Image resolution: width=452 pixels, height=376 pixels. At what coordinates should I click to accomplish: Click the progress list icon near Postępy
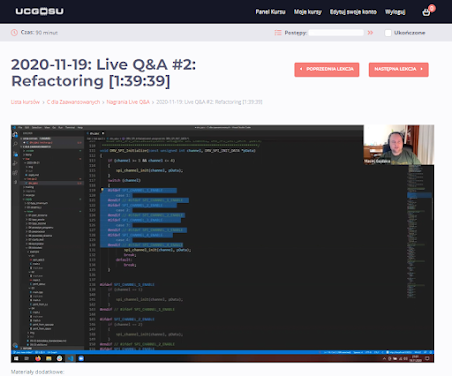(x=278, y=33)
